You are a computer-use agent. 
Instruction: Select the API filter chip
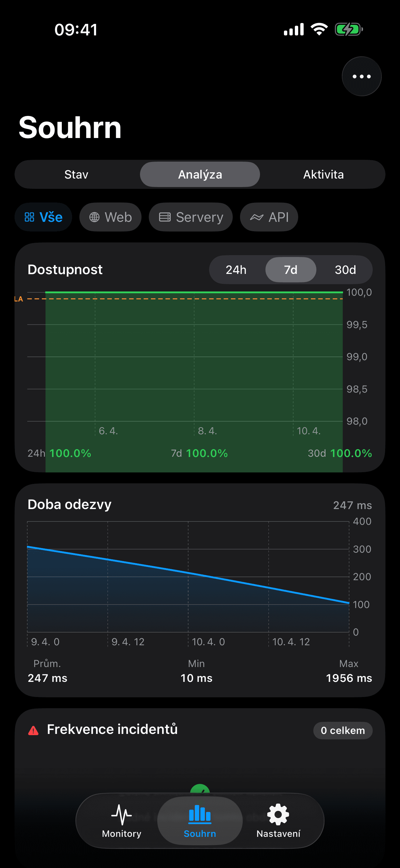point(269,217)
